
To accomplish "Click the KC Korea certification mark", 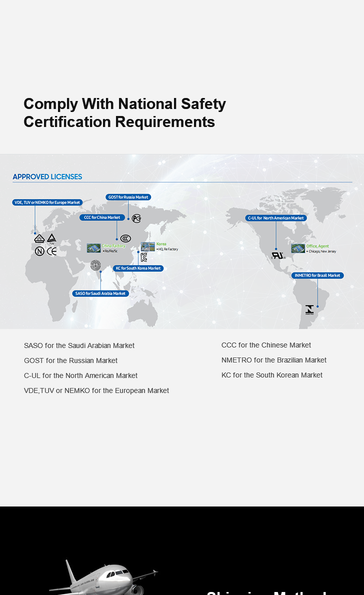I will click(144, 257).
